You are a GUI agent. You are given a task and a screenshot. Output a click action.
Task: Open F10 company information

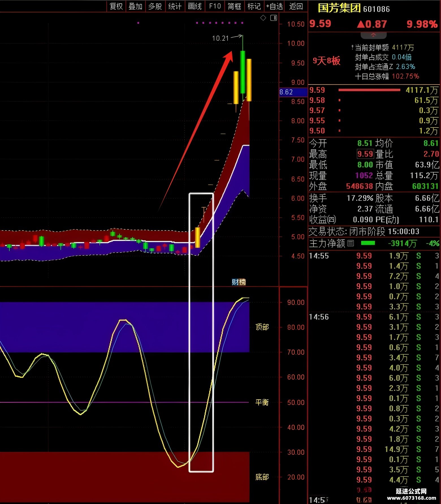point(215,6)
